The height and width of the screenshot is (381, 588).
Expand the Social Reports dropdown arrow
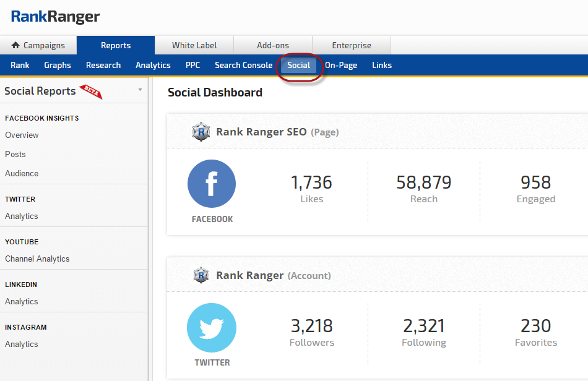coord(140,90)
